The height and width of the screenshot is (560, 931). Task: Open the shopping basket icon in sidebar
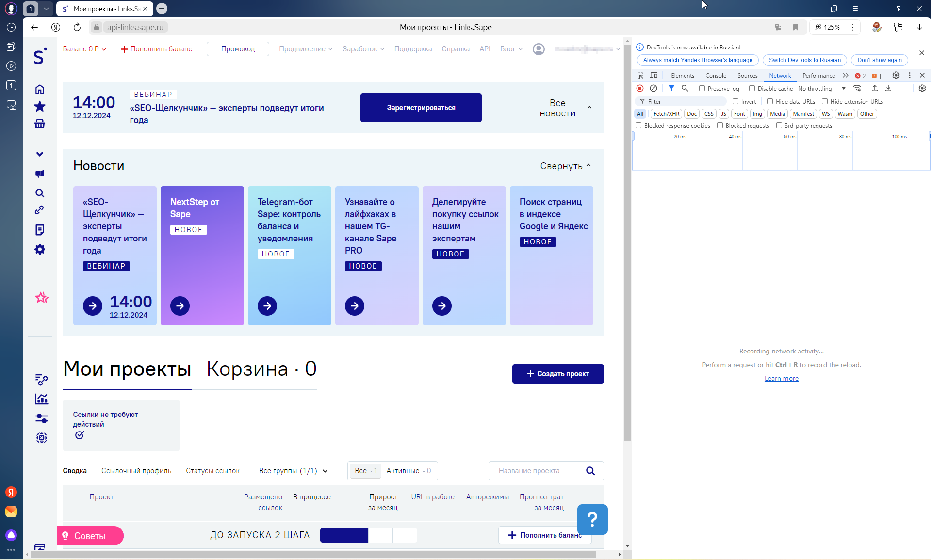[40, 124]
